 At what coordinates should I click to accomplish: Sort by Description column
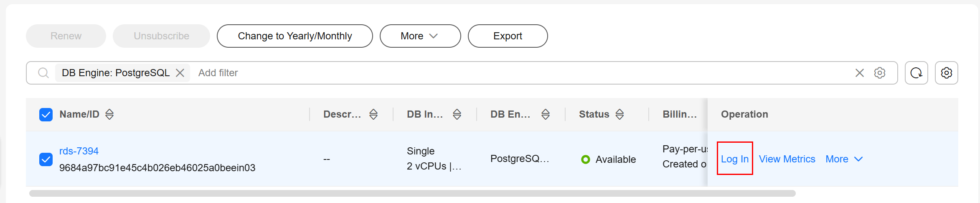pyautogui.click(x=373, y=114)
